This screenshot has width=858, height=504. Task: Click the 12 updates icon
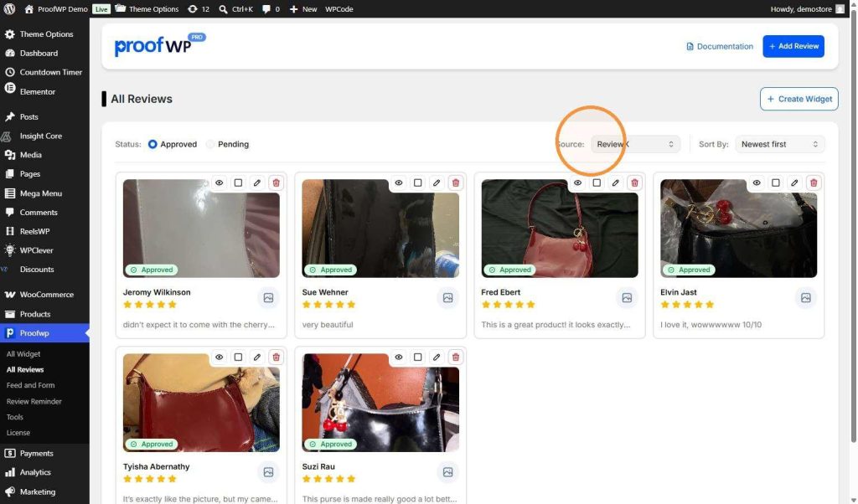[x=199, y=8]
